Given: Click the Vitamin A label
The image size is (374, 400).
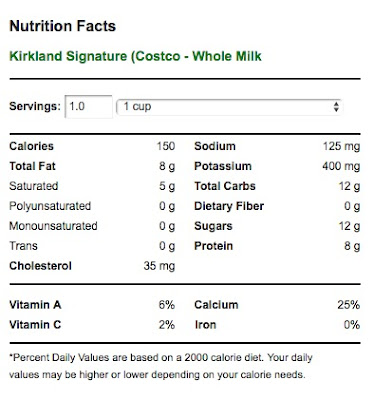Looking at the screenshot, I should click(x=35, y=305).
